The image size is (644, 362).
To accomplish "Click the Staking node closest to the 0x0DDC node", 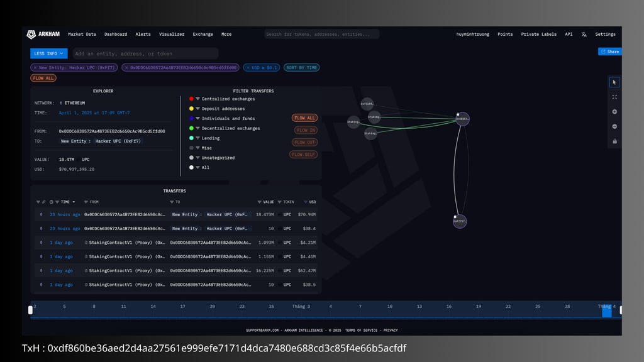I will coord(374,117).
